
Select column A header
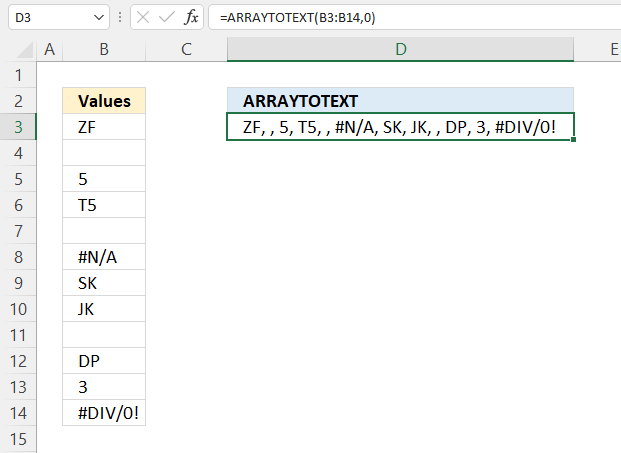49,49
